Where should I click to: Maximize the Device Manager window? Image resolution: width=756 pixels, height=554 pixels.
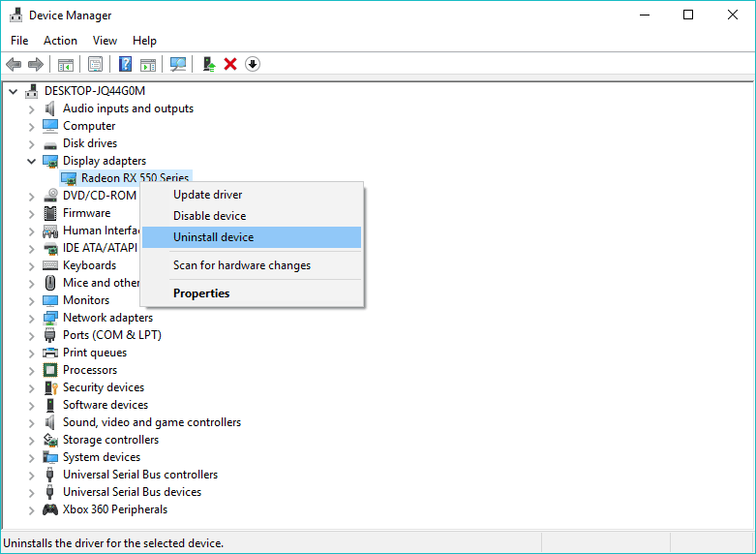(688, 15)
